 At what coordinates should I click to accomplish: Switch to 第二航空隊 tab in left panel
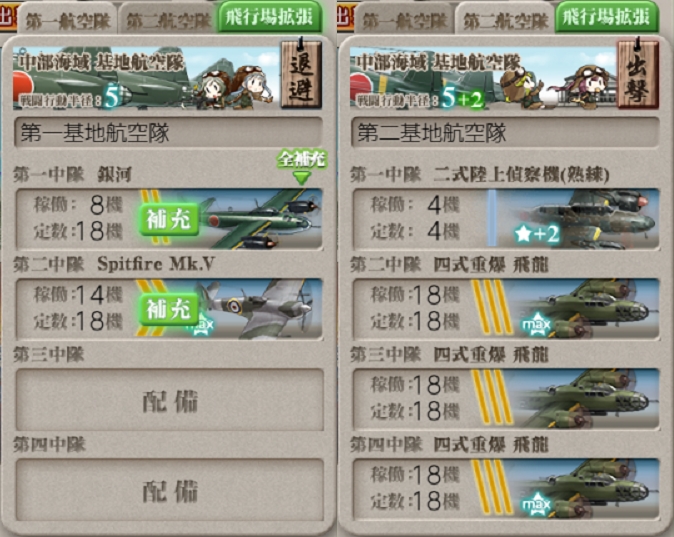(x=168, y=20)
